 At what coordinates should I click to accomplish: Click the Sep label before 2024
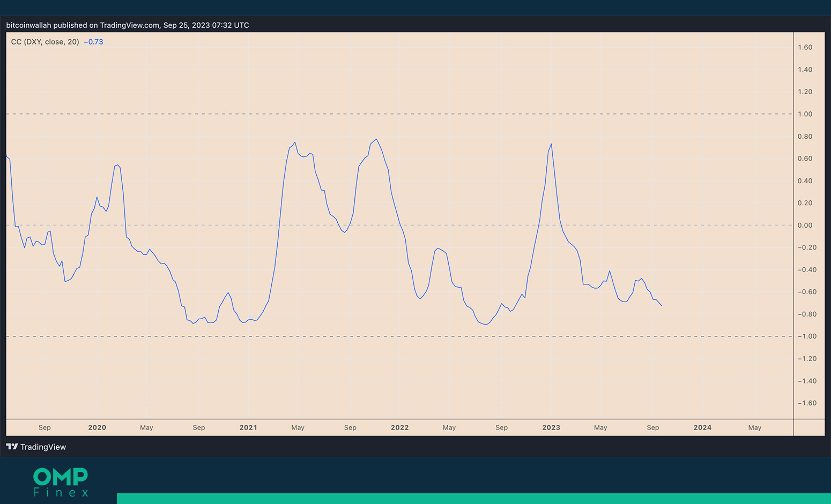tap(653, 427)
